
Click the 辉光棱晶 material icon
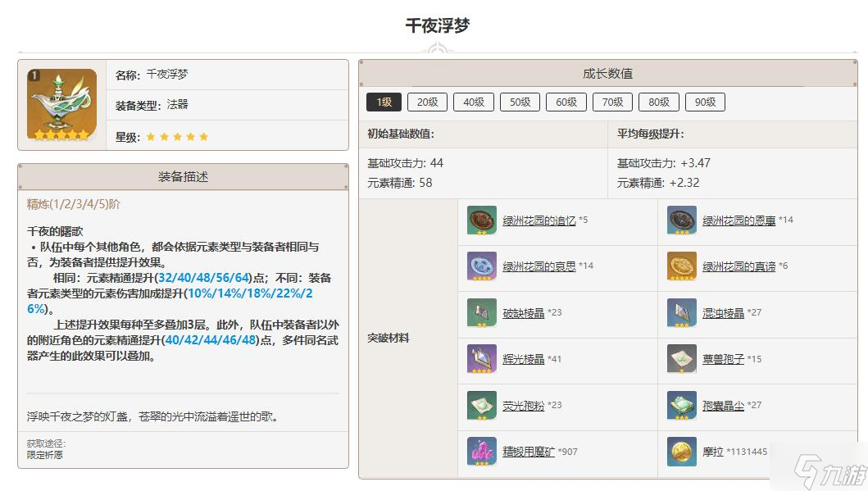482,359
